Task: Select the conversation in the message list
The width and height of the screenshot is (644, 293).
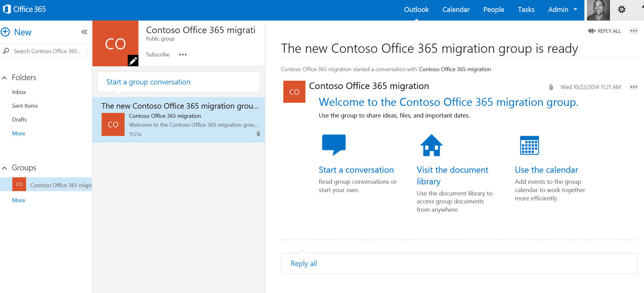Action: (179, 120)
